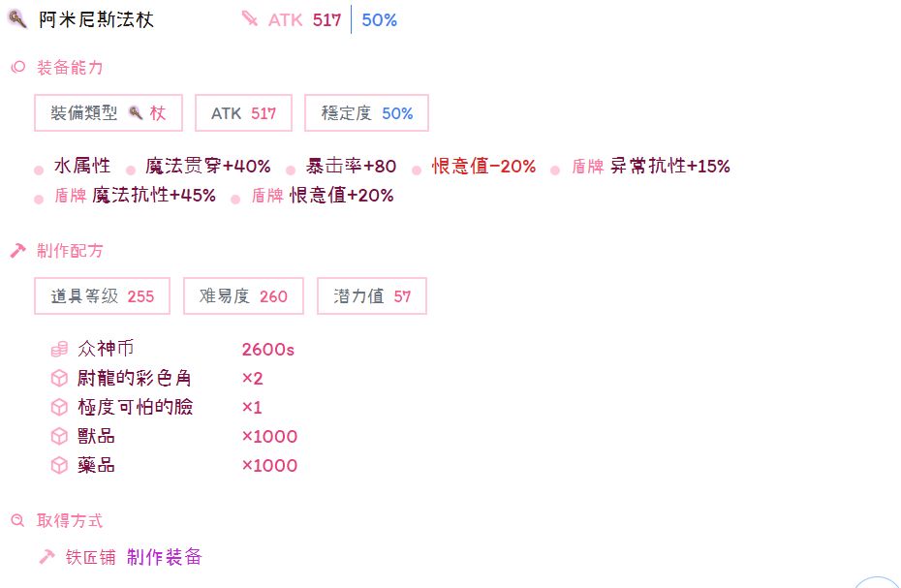Image resolution: width=901 pixels, height=588 pixels.
Task: Click the 道具等级 255 box
Action: tap(102, 296)
